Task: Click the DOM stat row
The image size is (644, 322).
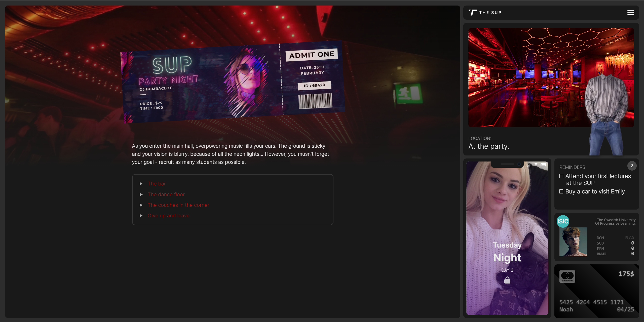Action: pos(615,238)
